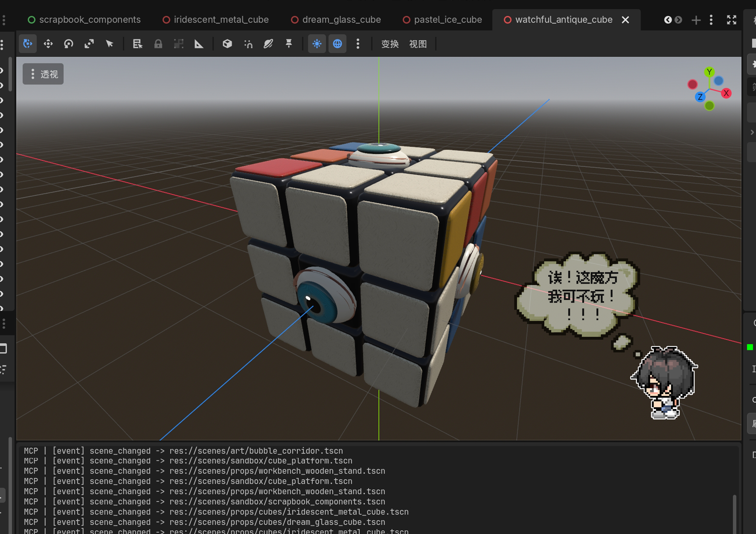
Task: Click the log line ending bubble_corridor.tscn
Action: point(183,451)
